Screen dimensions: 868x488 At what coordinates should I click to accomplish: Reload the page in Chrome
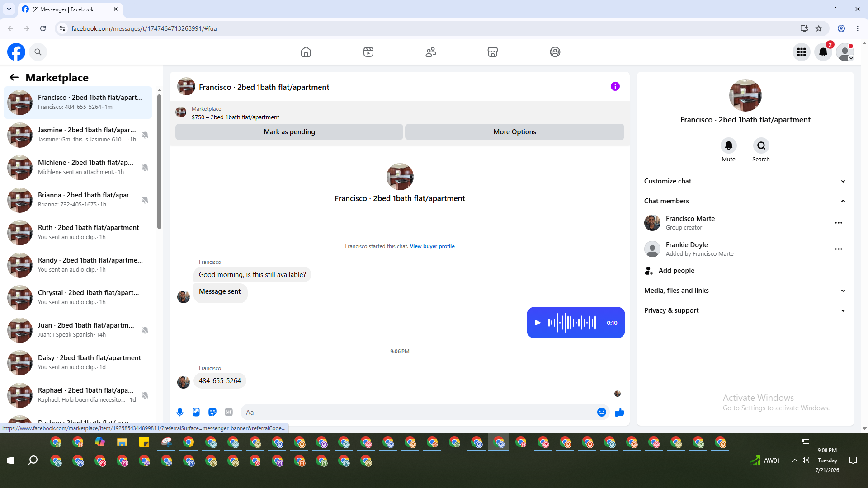[x=43, y=28]
